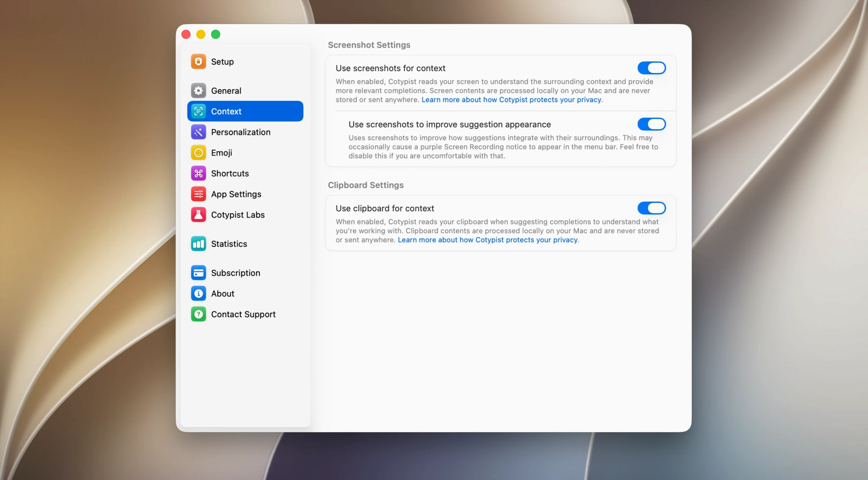Open the Setup section label

(222, 62)
